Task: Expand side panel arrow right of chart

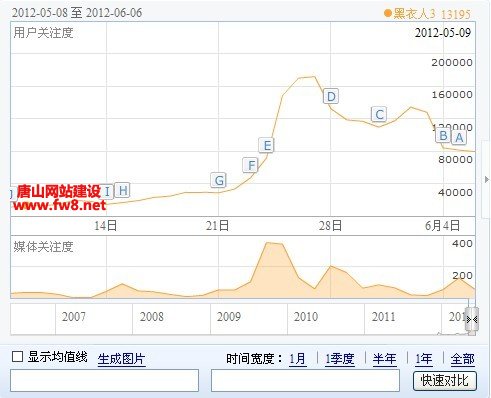Action: (x=487, y=180)
